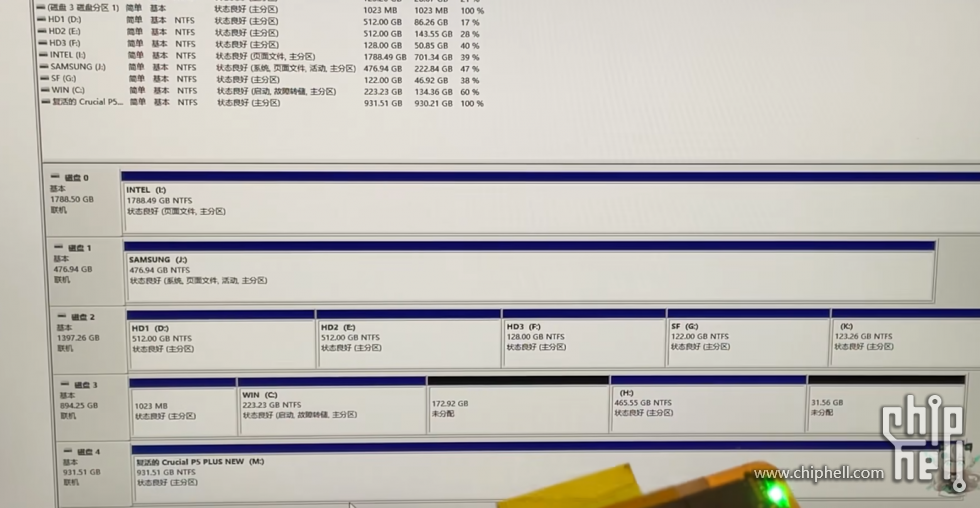Viewport: 980px width, 508px height.
Task: Click the 701.34 GB free space cell
Action: coord(433,57)
